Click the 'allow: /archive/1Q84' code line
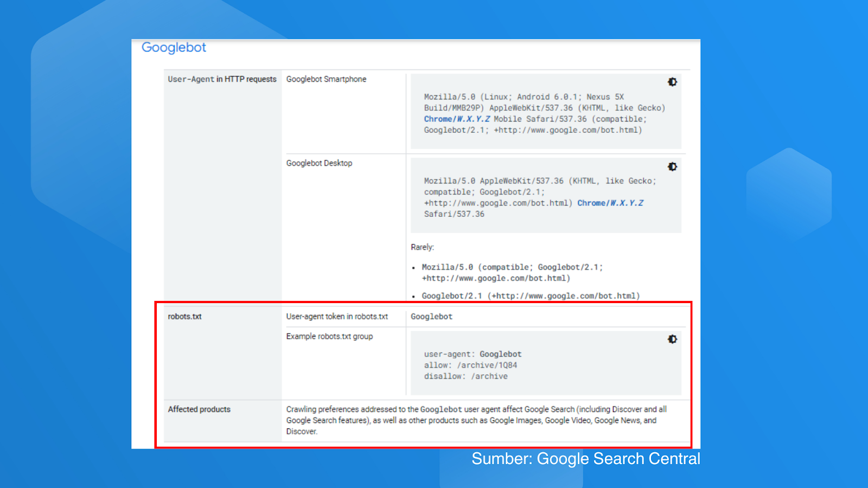 [470, 365]
